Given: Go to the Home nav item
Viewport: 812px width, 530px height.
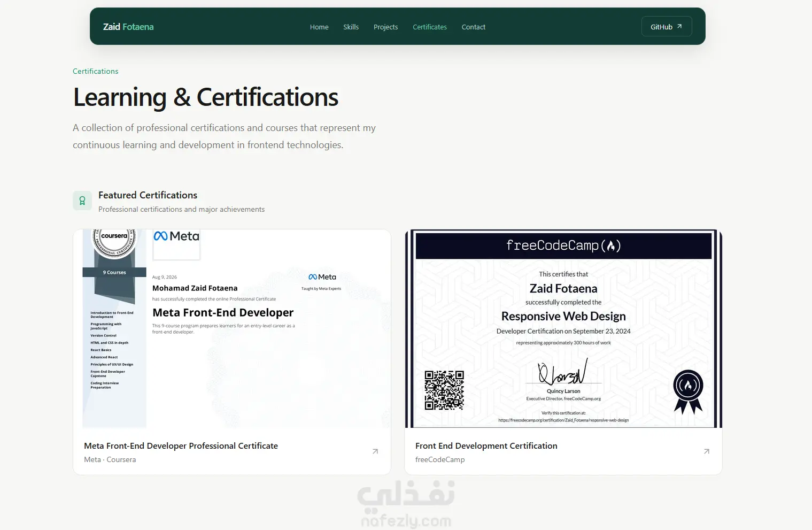Looking at the screenshot, I should (x=319, y=27).
